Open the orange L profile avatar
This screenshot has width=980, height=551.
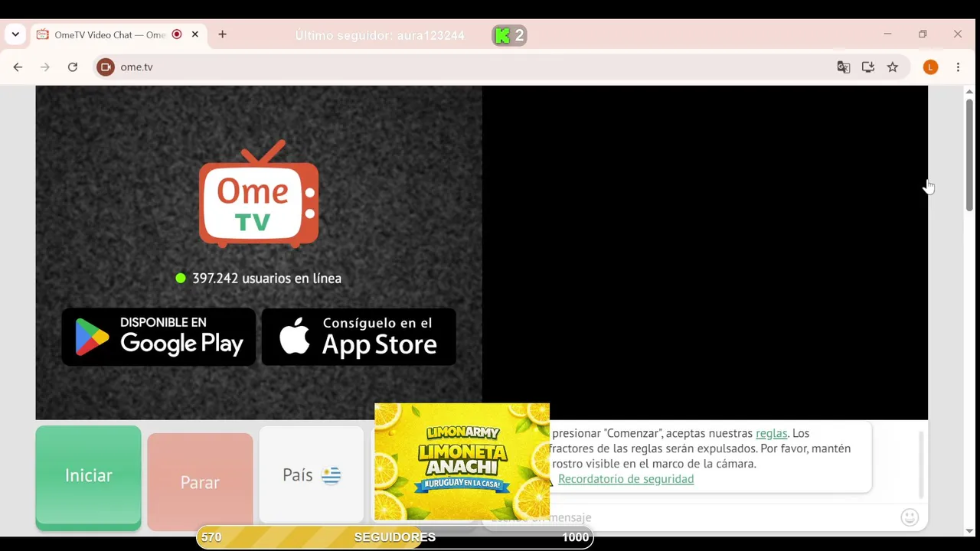tap(930, 67)
